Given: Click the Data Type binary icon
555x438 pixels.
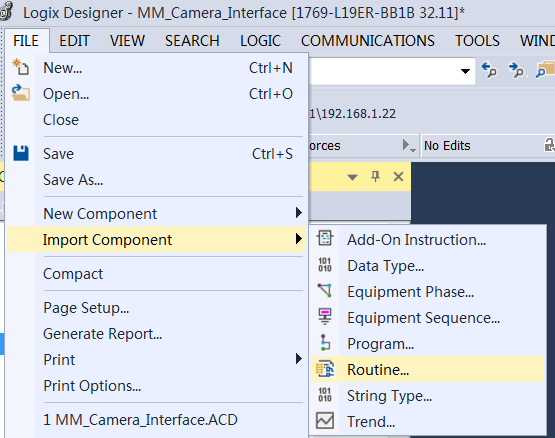Looking at the screenshot, I should point(325,264).
